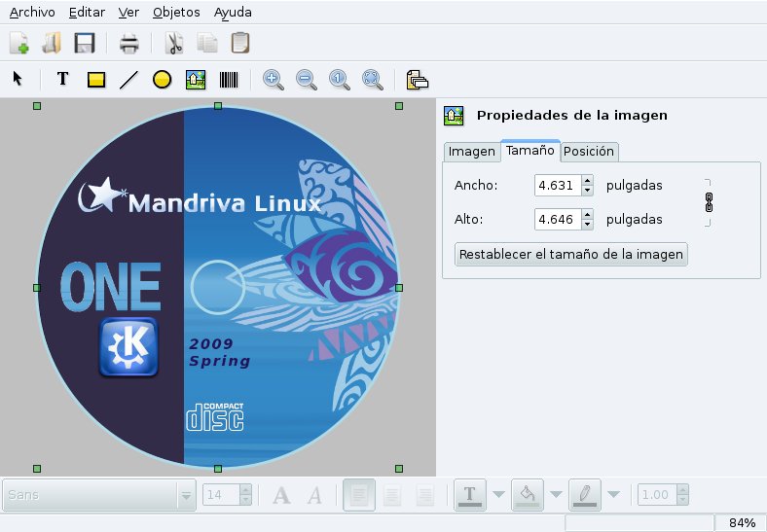Apply the fill color bucket button
Image resolution: width=767 pixels, height=532 pixels.
pos(528,495)
